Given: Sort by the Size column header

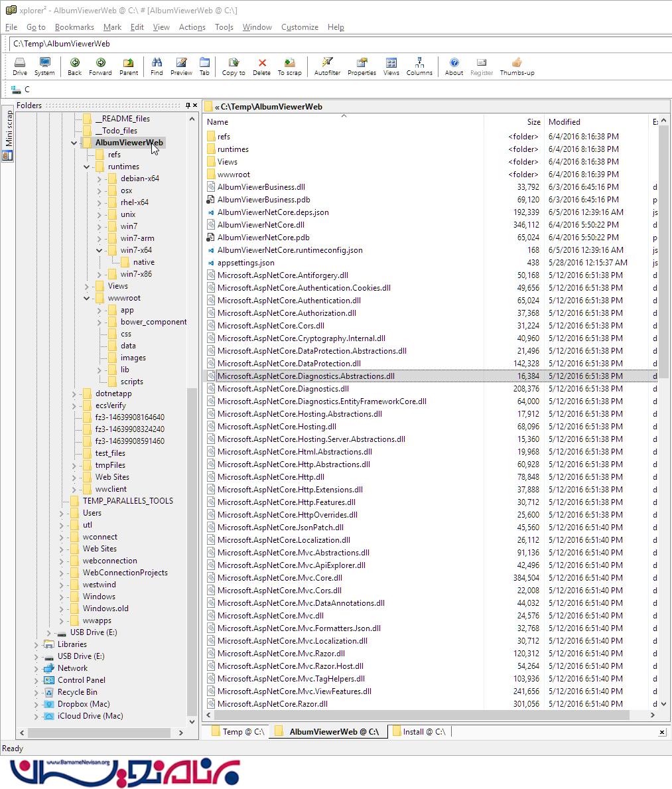Looking at the screenshot, I should (533, 122).
